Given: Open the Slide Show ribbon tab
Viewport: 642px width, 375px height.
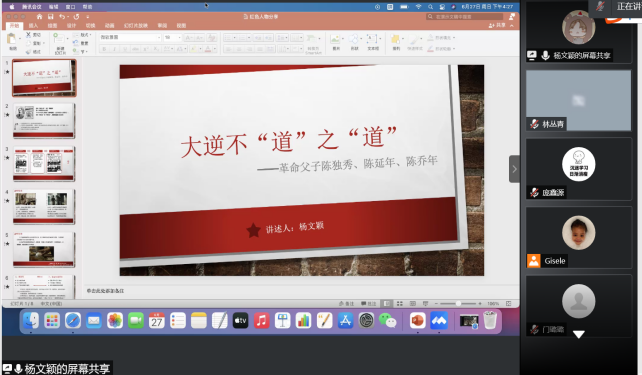Looking at the screenshot, I should tap(136, 25).
